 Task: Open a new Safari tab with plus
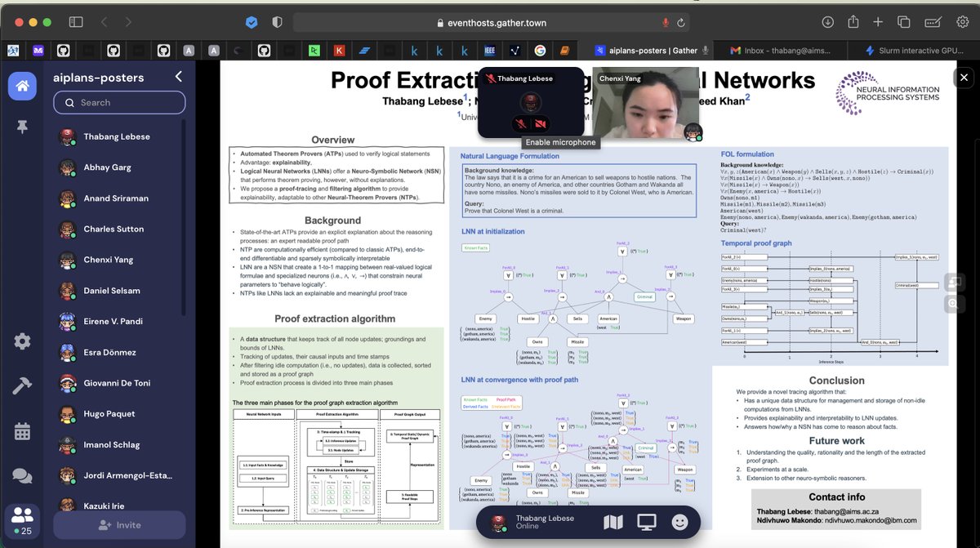click(878, 22)
